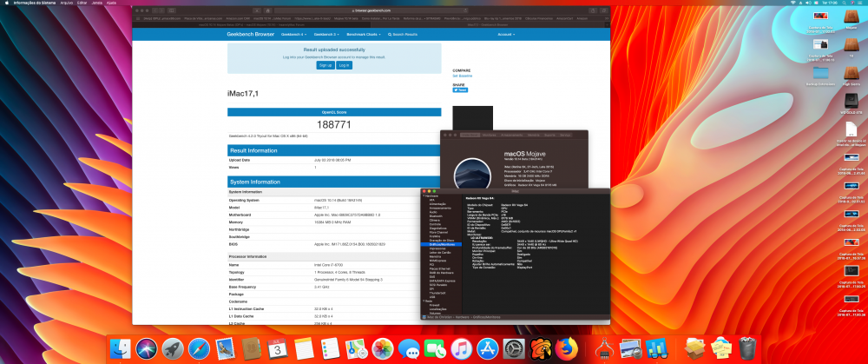The width and height of the screenshot is (868, 364).
Task: Launch Firefox from the dock
Action: pos(566,349)
